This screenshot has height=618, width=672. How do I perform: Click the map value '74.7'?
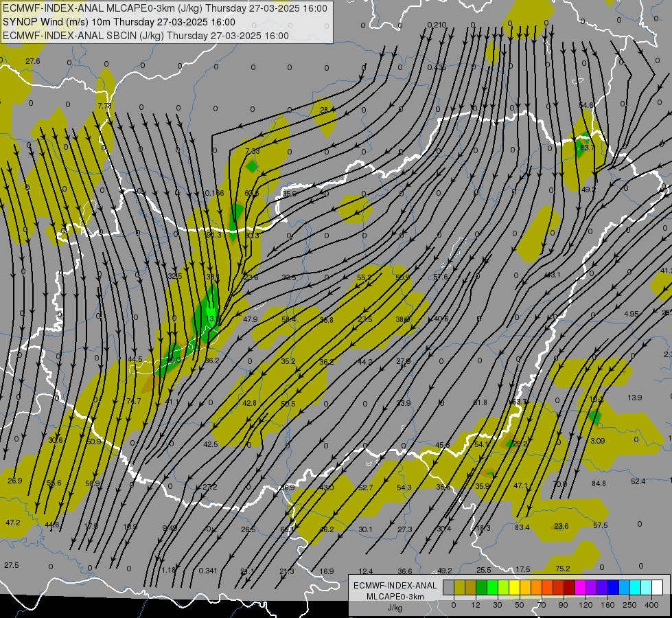pyautogui.click(x=134, y=401)
